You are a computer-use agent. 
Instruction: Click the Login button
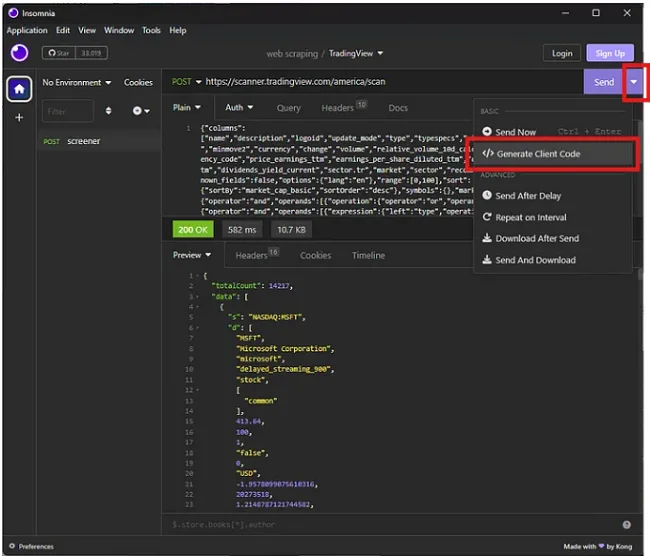pos(562,53)
